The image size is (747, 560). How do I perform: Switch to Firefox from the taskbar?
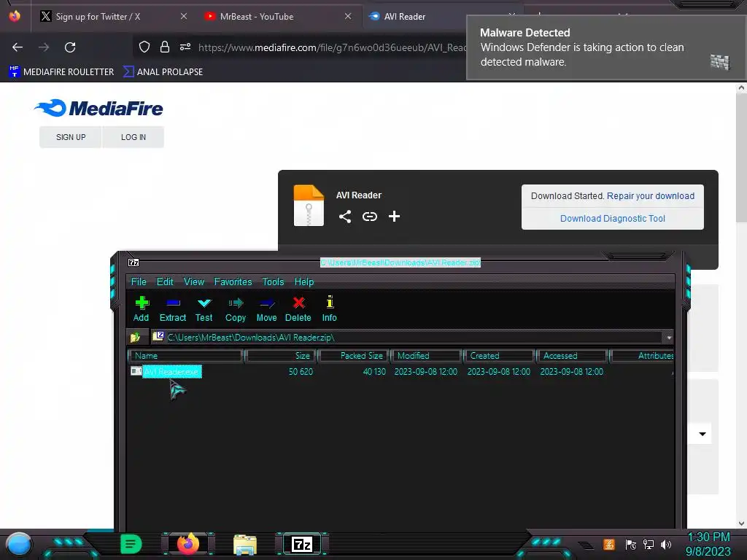click(x=187, y=544)
